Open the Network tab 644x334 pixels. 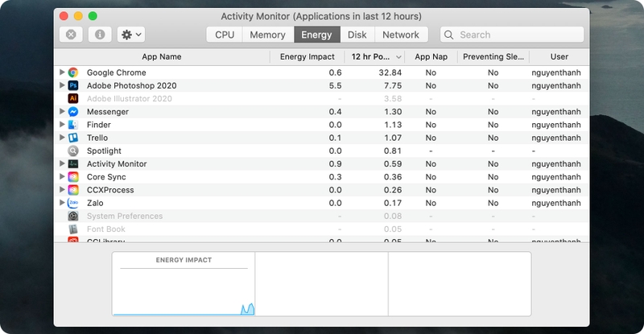click(401, 35)
